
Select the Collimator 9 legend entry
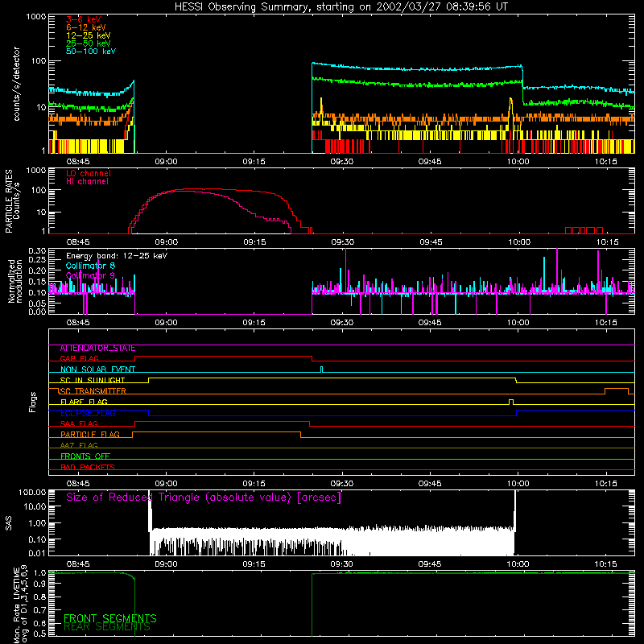[x=90, y=275]
